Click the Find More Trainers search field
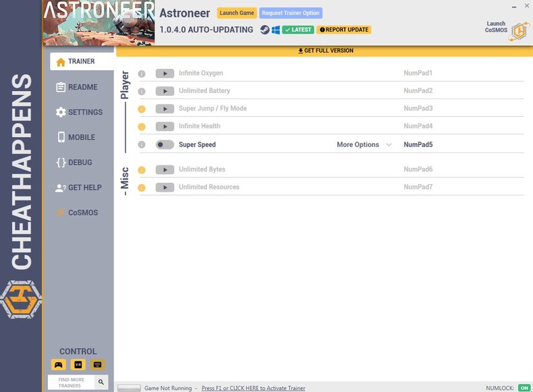The height and width of the screenshot is (392, 533). (72, 383)
